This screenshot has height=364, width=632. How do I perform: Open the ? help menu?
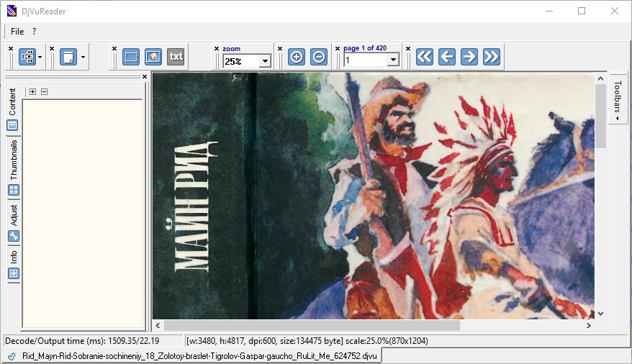click(x=35, y=32)
